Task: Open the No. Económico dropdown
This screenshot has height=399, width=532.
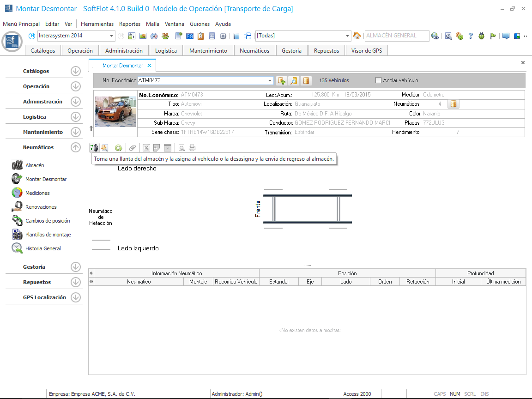Action: point(270,81)
